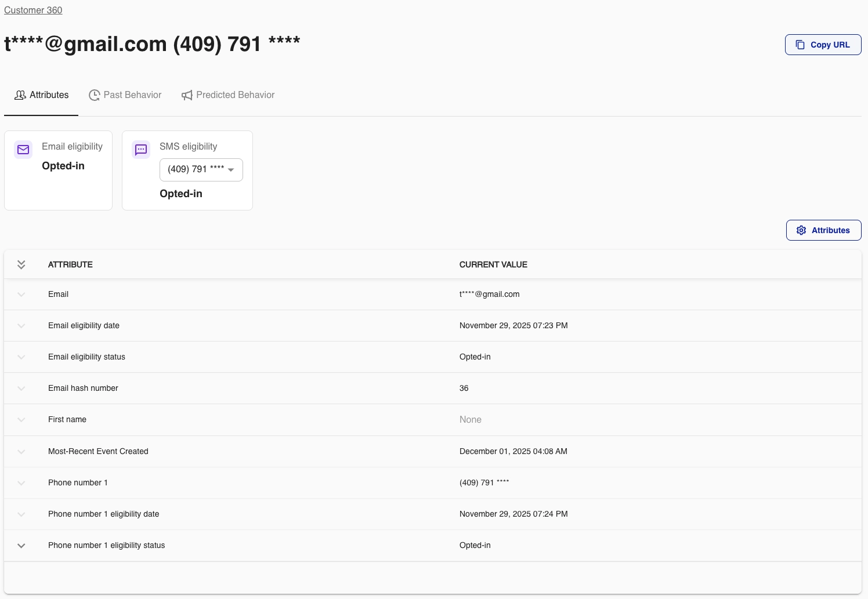This screenshot has height=599, width=868.
Task: Expand the Phone number 1 row
Action: point(21,483)
